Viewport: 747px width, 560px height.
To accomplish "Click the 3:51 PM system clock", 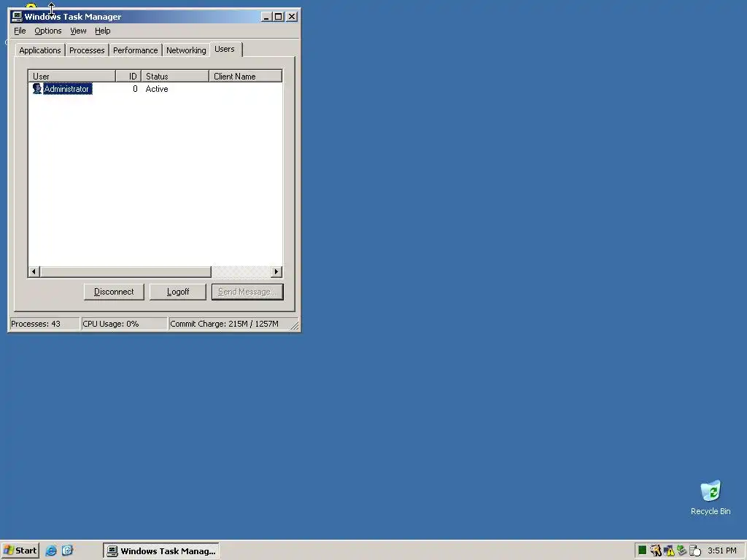I will coord(722,551).
